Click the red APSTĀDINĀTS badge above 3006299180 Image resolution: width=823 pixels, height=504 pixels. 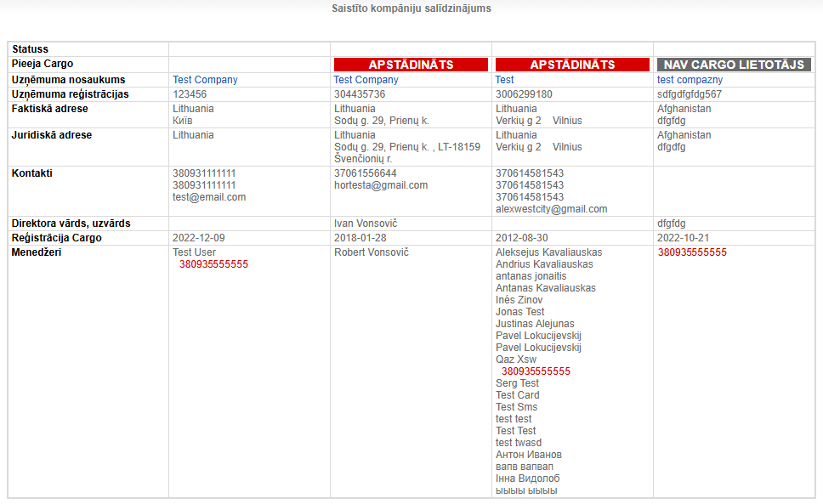click(572, 65)
